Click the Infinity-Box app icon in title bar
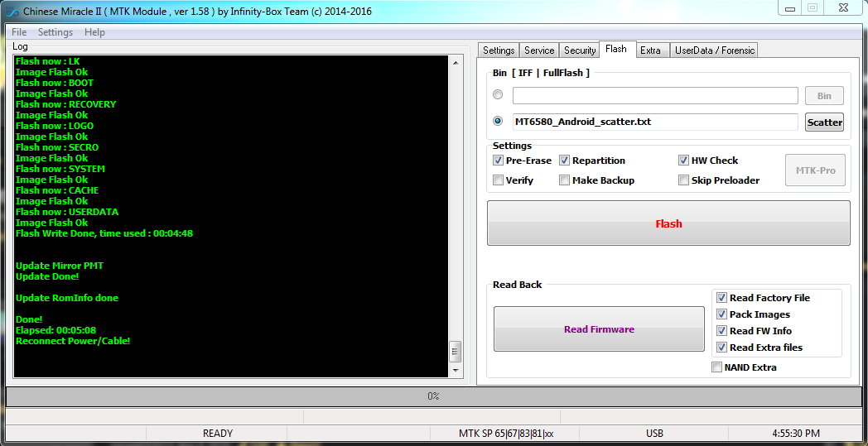868x446 pixels. point(12,11)
